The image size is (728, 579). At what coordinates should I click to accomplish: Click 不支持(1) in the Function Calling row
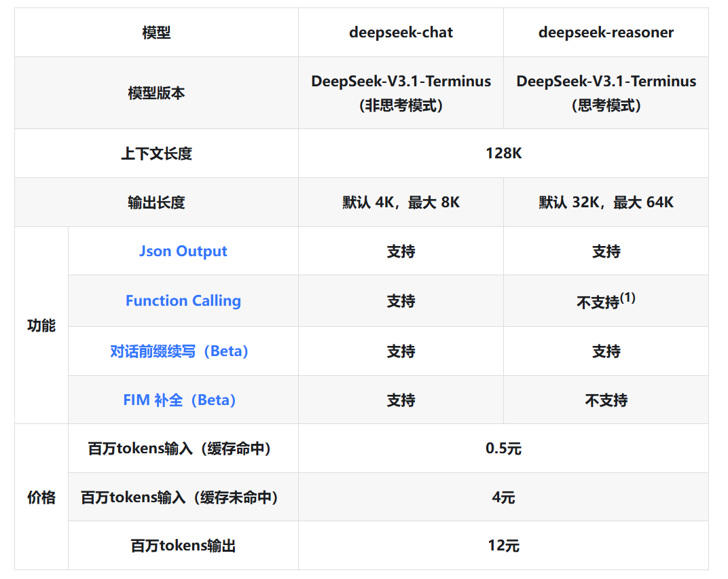[606, 300]
